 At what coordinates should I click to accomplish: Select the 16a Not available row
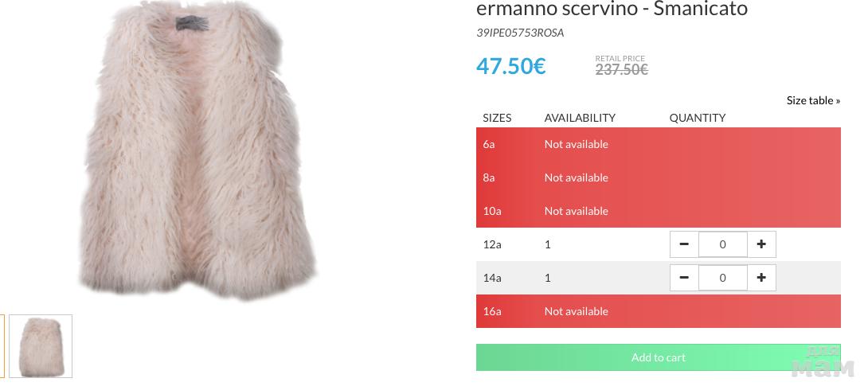pos(658,311)
